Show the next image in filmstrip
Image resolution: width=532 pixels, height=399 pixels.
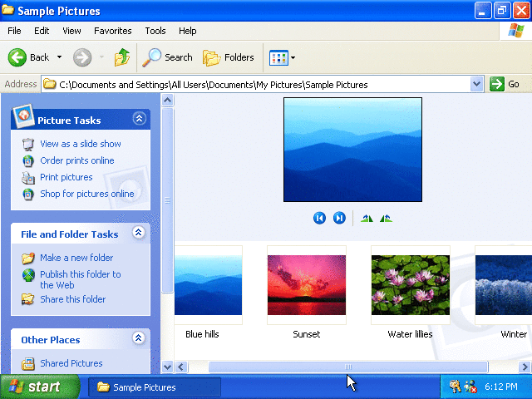339,218
